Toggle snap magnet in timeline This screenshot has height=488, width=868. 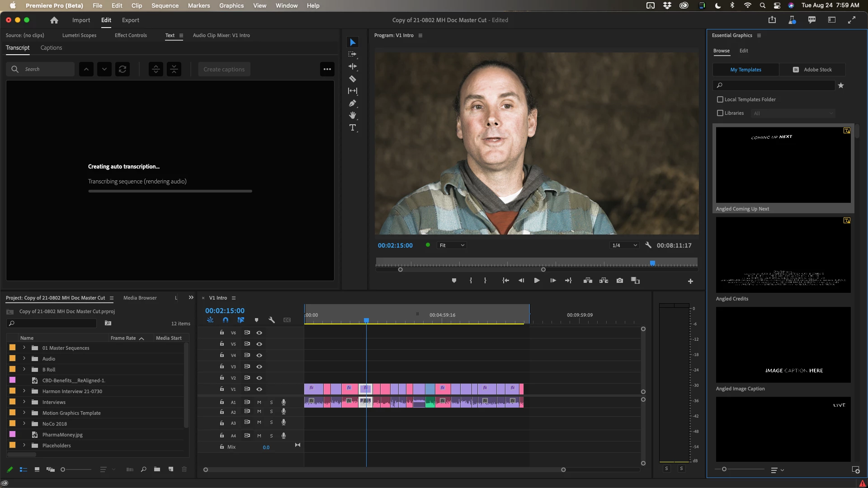click(226, 320)
